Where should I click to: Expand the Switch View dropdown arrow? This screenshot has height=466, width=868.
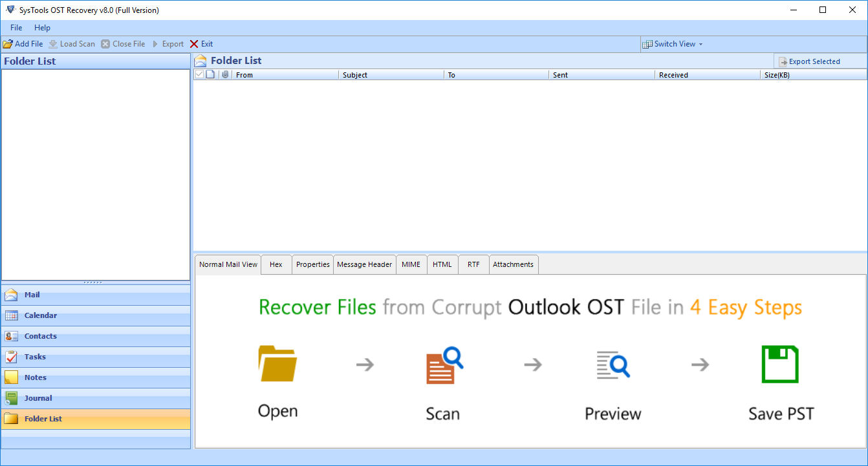coord(700,44)
